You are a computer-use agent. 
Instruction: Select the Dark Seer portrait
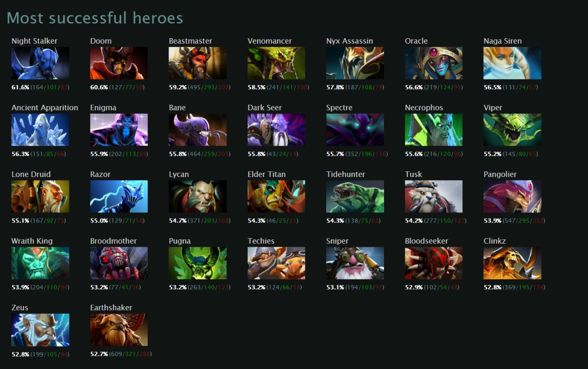click(276, 130)
